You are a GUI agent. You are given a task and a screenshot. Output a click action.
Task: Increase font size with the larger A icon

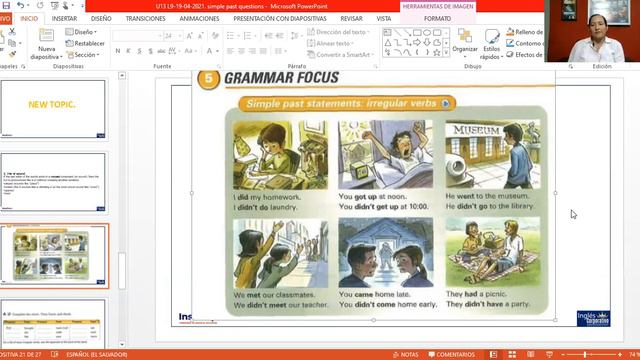pyautogui.click(x=189, y=36)
